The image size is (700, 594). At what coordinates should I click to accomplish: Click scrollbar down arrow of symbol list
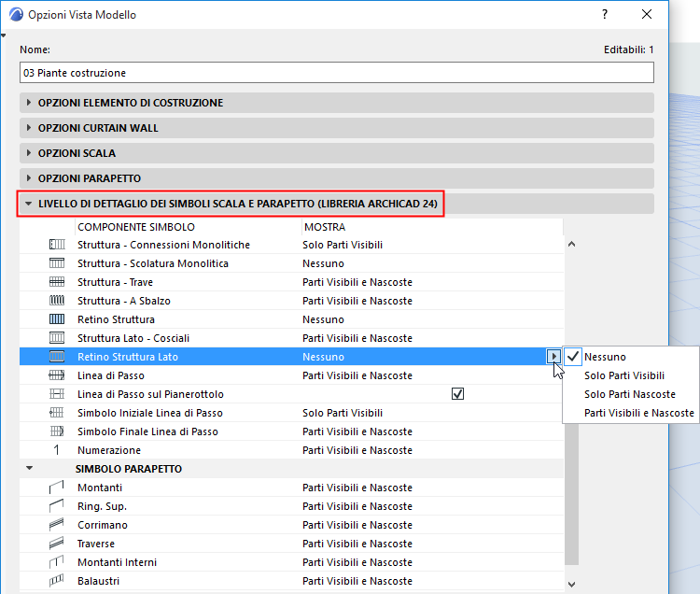click(571, 584)
